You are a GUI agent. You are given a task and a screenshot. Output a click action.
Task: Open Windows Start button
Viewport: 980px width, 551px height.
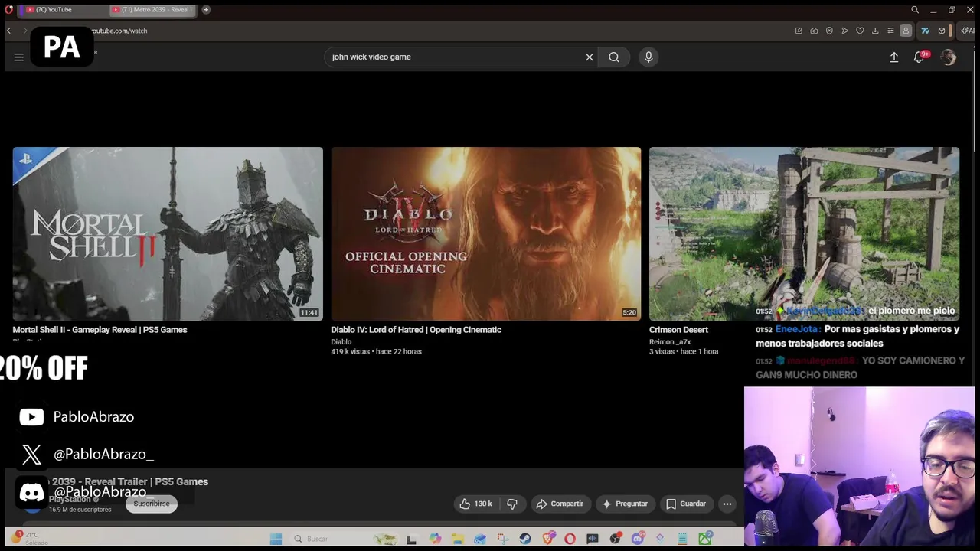coord(276,539)
